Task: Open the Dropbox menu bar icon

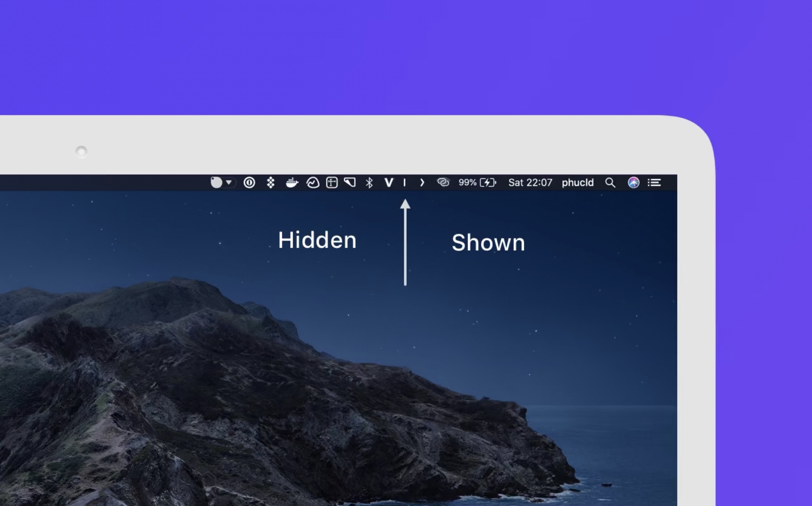Action: click(x=271, y=183)
